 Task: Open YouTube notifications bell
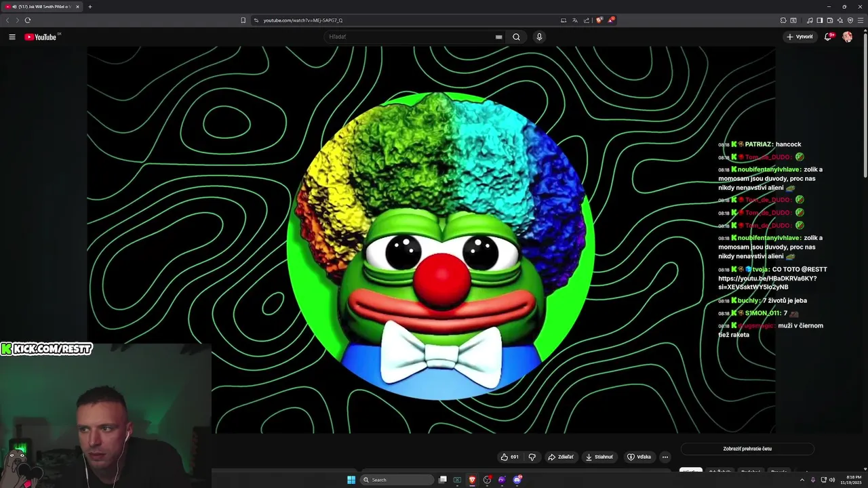coord(828,37)
